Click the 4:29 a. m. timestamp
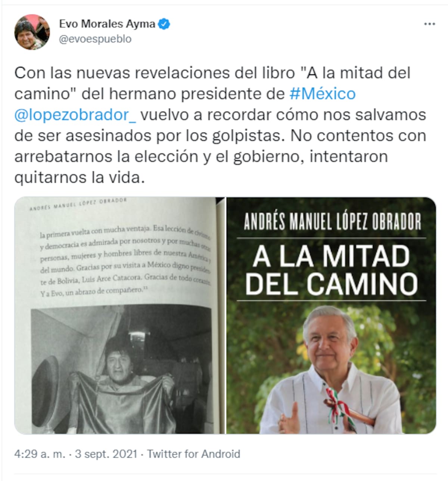Viewport: 448px width, 481px height. [x=40, y=454]
